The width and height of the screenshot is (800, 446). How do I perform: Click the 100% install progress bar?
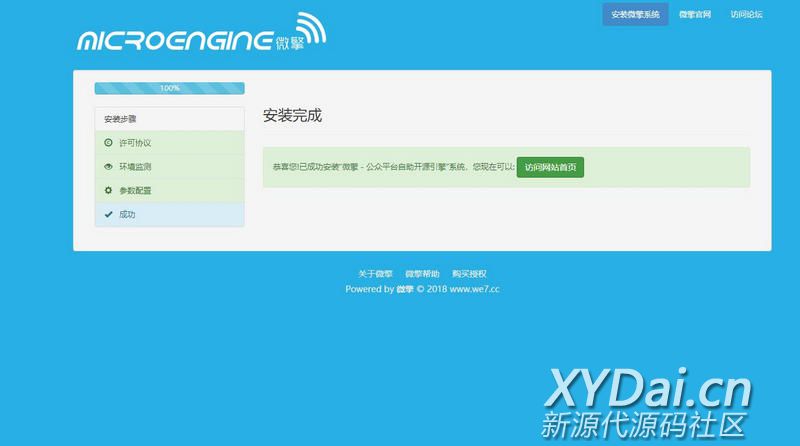click(169, 88)
